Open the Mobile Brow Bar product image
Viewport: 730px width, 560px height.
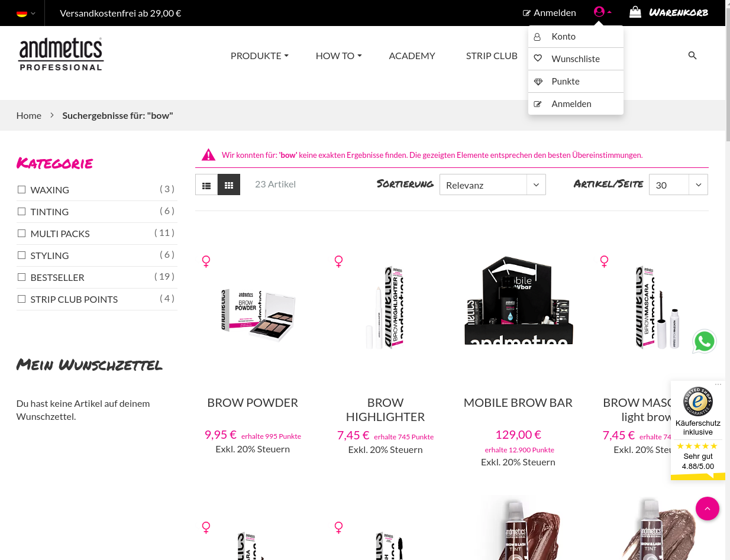click(x=518, y=300)
